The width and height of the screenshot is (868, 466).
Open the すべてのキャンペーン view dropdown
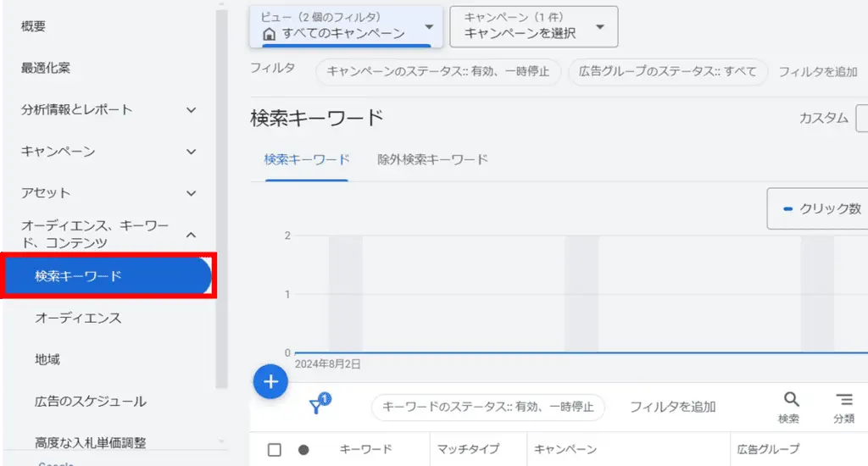[x=347, y=27]
